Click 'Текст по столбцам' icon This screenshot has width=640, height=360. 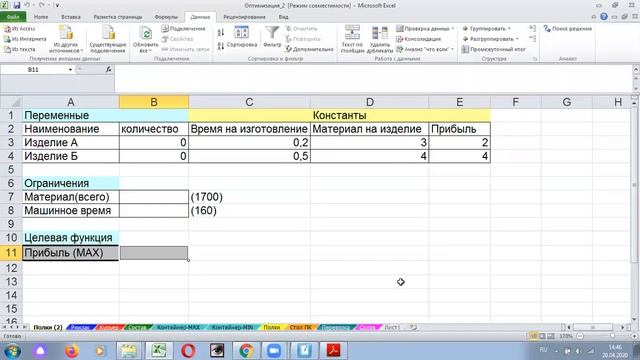(352, 32)
